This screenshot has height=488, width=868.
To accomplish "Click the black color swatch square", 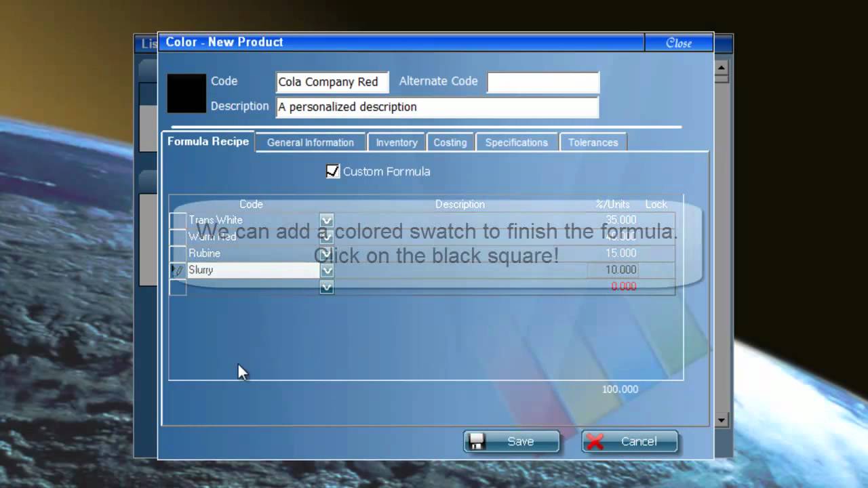I will pos(186,94).
